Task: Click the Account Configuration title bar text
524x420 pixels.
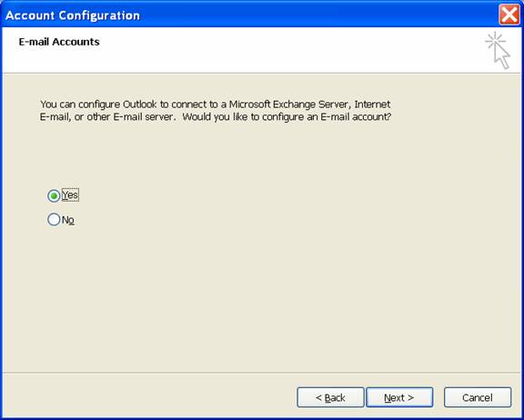Action: (73, 15)
